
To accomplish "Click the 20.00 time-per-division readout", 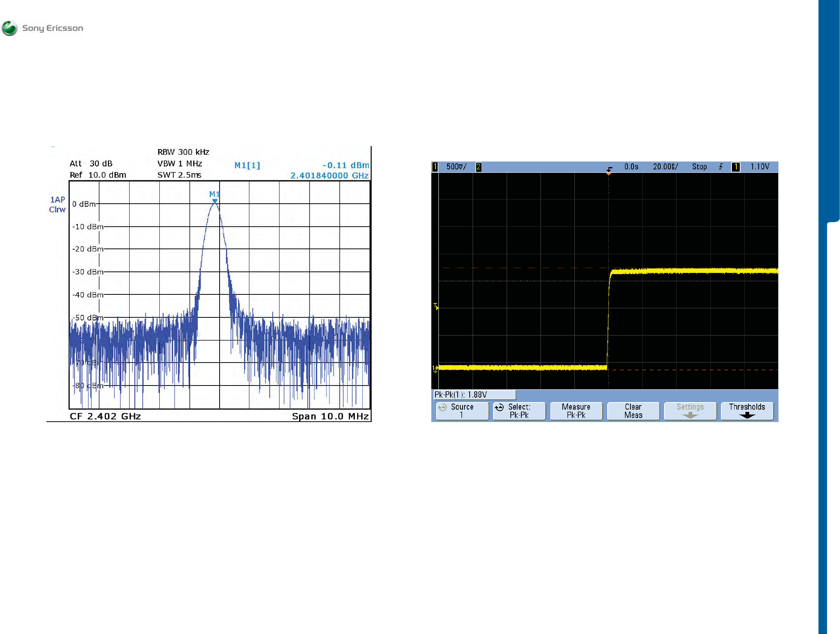I will click(665, 167).
